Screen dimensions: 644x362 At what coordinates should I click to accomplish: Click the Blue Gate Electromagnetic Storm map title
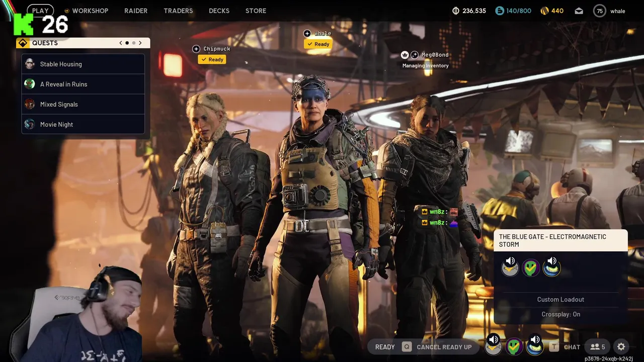552,240
